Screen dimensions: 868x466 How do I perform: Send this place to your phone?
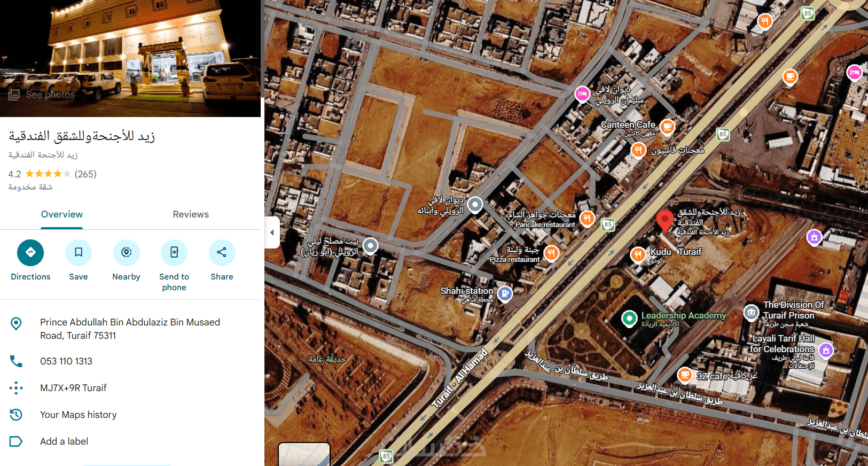point(174,253)
